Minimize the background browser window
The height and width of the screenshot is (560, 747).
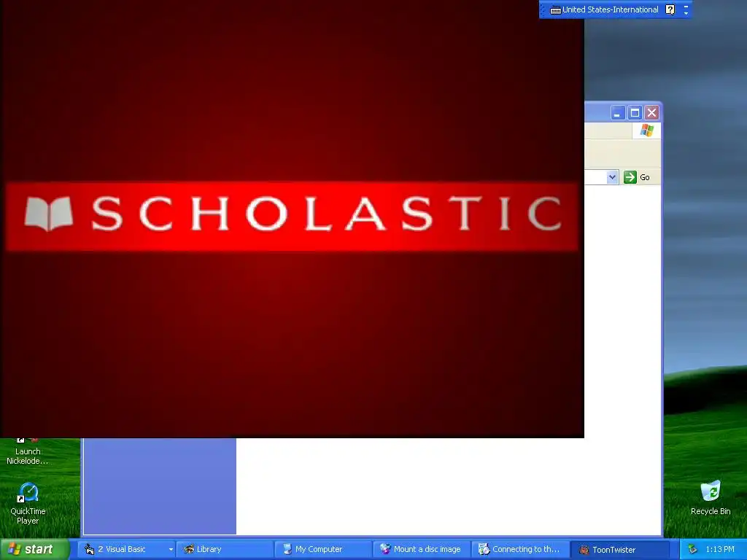[x=617, y=113]
